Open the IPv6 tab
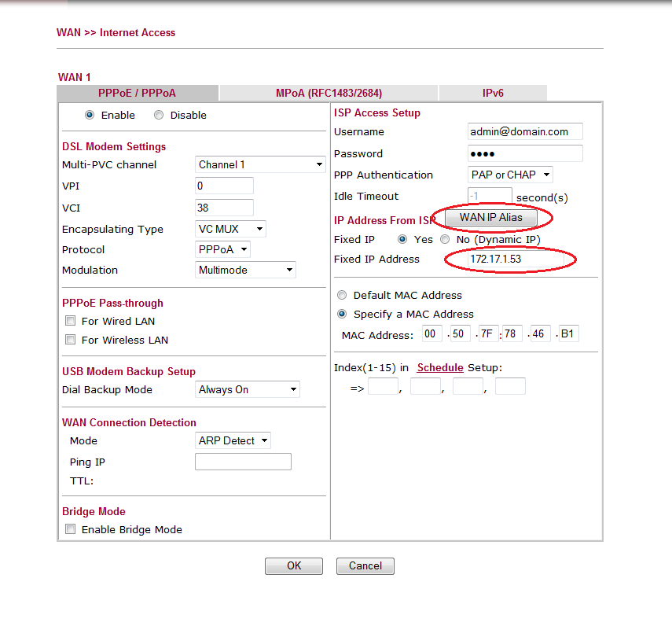Screen dimensions: 672x626 [x=493, y=93]
